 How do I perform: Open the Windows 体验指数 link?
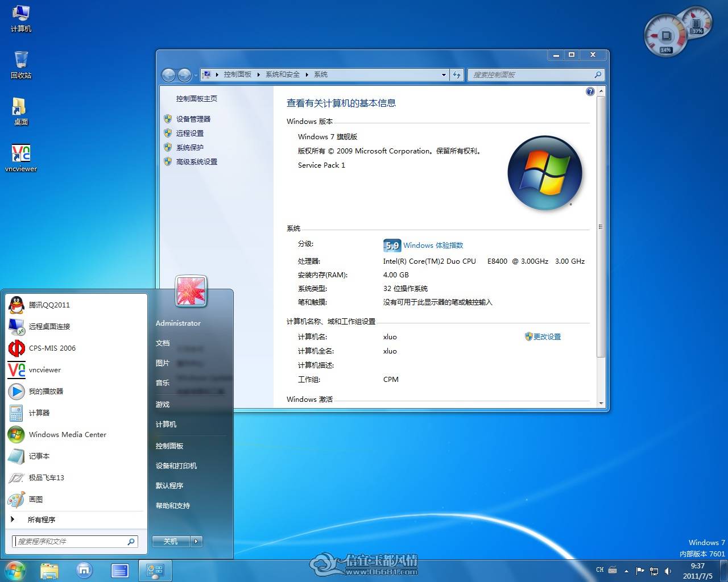[433, 245]
